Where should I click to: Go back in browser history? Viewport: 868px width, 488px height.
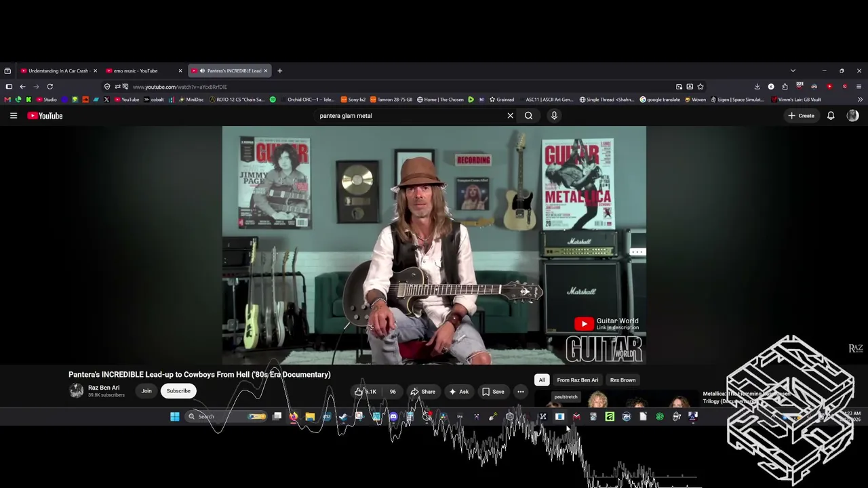click(x=22, y=87)
